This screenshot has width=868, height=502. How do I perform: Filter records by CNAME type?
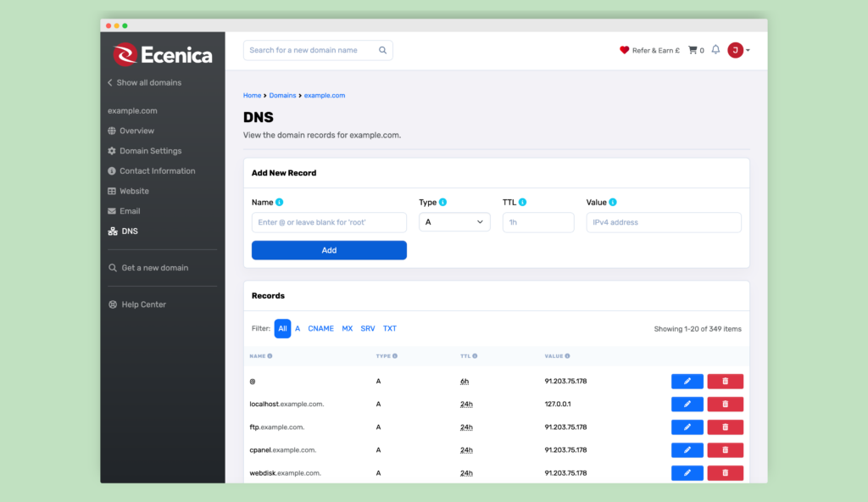click(321, 328)
